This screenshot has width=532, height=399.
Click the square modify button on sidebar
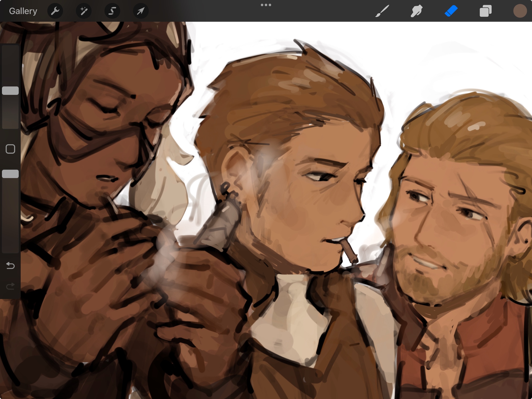pyautogui.click(x=10, y=149)
